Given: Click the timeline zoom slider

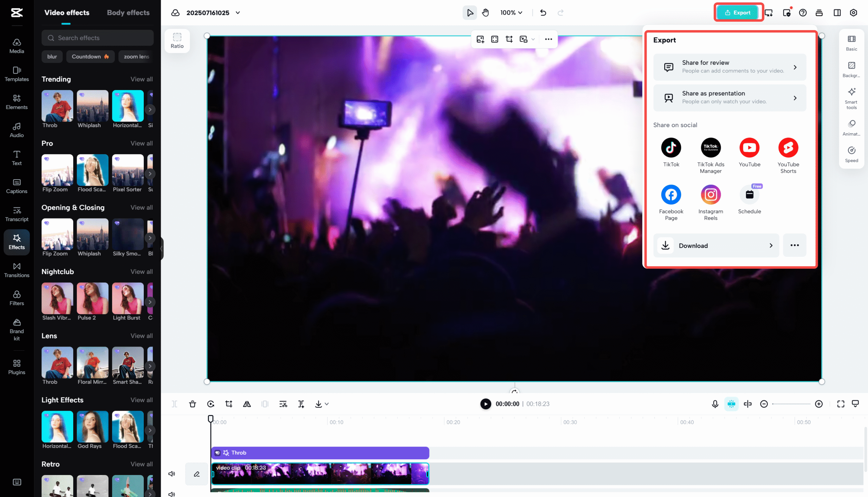Looking at the screenshot, I should click(791, 404).
